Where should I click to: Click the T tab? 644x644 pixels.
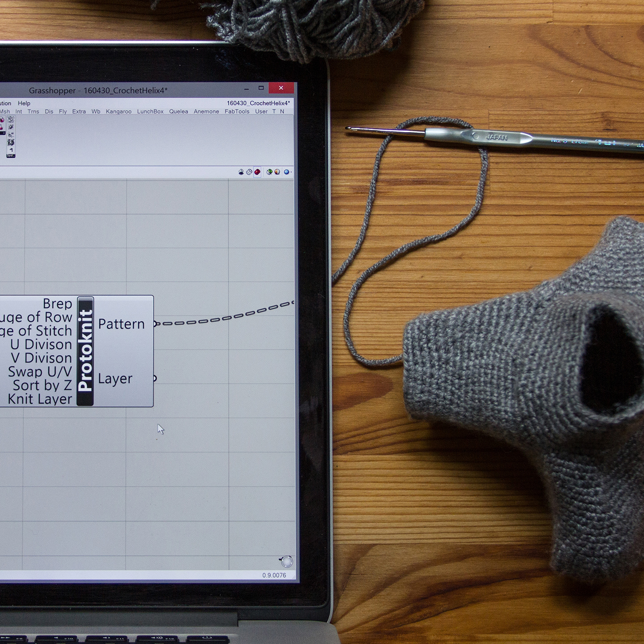pos(274,111)
